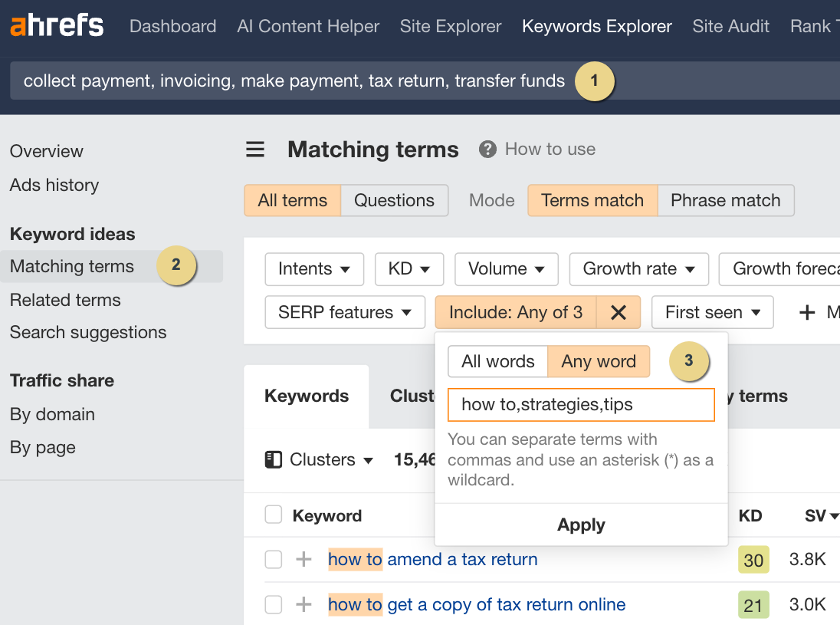This screenshot has width=840, height=625.
Task: Click the Apply button
Action: coord(581,525)
